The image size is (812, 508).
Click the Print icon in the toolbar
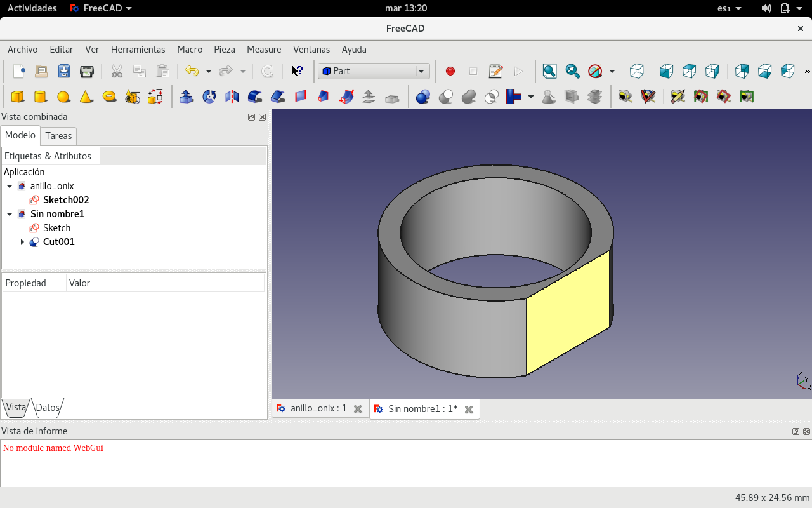(x=87, y=71)
